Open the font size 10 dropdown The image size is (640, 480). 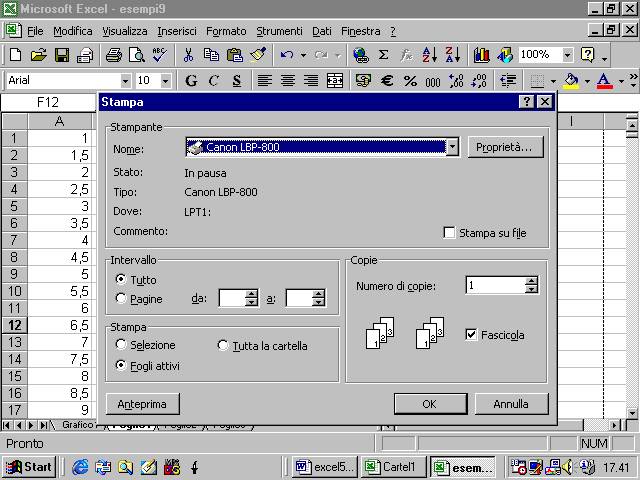click(165, 81)
